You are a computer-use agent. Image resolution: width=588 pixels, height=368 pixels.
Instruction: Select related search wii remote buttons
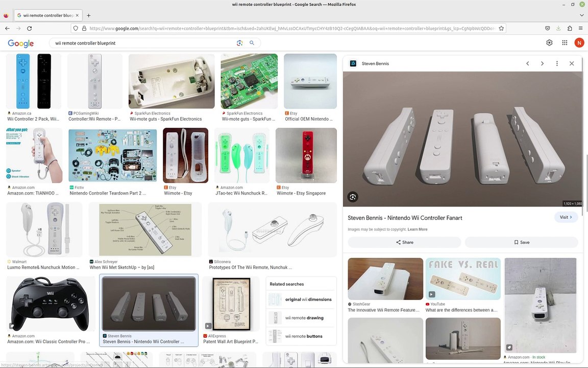tap(301, 336)
